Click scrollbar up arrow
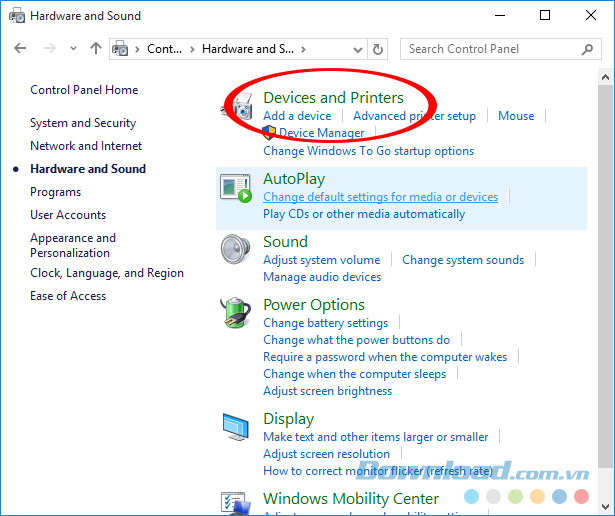The height and width of the screenshot is (516, 615). click(x=605, y=77)
